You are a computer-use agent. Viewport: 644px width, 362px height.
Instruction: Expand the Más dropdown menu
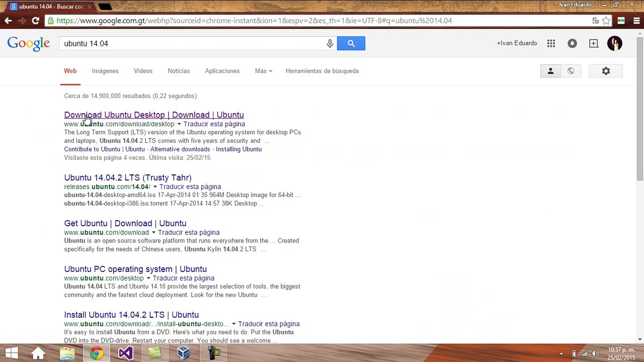(x=264, y=71)
